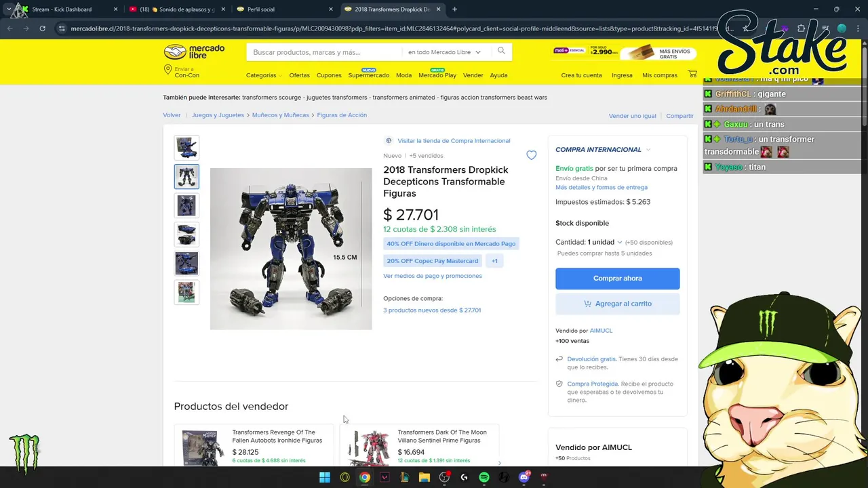Click seller name AIMUCL link

(601, 331)
